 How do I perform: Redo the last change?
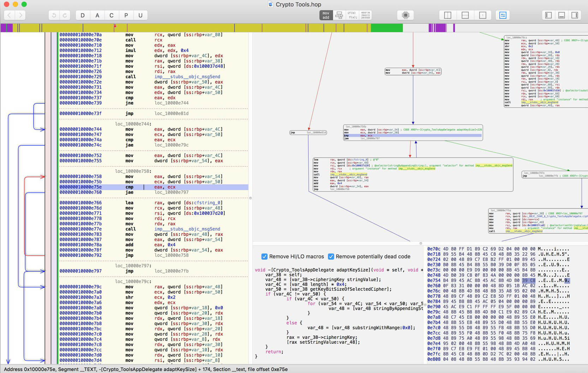click(x=65, y=15)
